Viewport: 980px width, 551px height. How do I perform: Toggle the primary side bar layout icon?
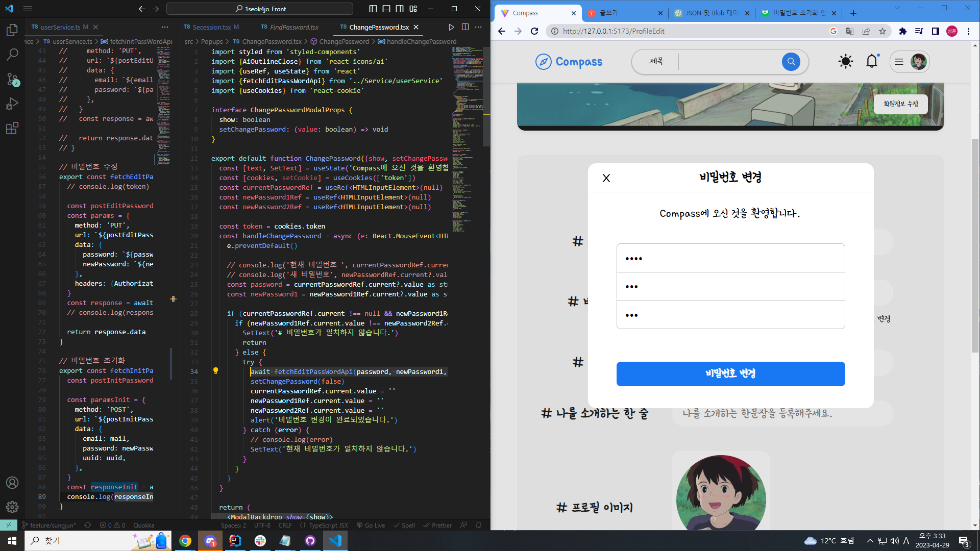tap(373, 9)
